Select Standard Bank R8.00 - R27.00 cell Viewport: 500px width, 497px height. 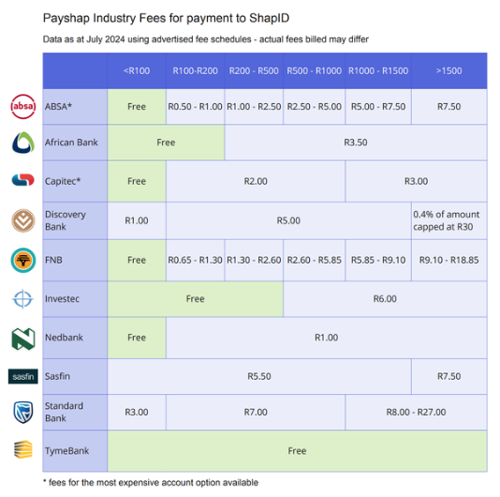point(416,412)
